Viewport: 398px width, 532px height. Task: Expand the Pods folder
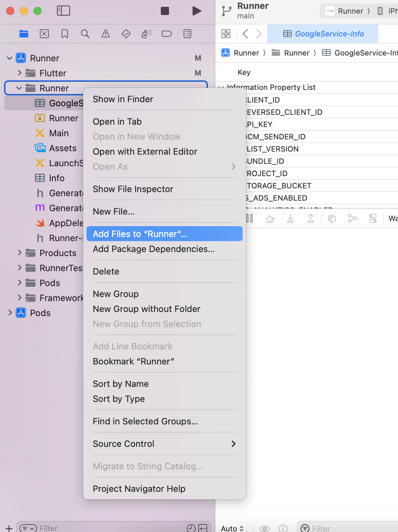19,283
